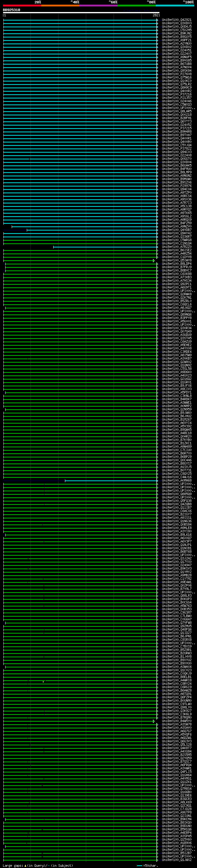Select the UniRef100_B4FZ59 hit label
Image resolution: width=197 pixels, height=868 pixels.
(177, 223)
